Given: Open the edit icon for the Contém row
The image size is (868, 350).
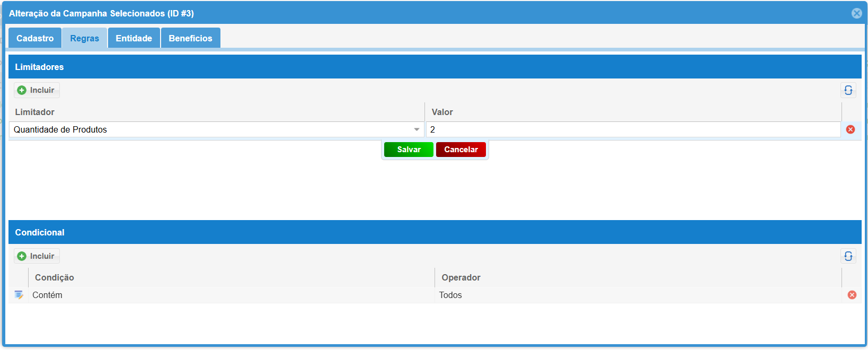Looking at the screenshot, I should pyautogui.click(x=19, y=295).
